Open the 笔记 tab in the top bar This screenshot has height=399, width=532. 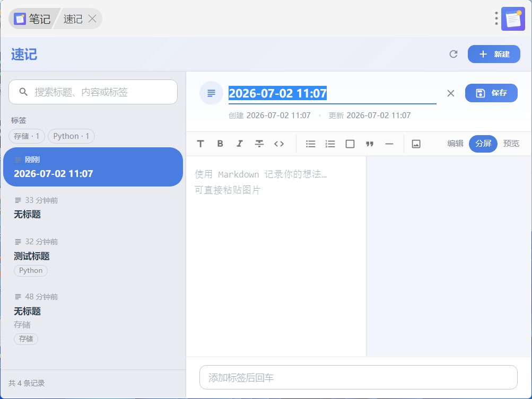pyautogui.click(x=33, y=19)
